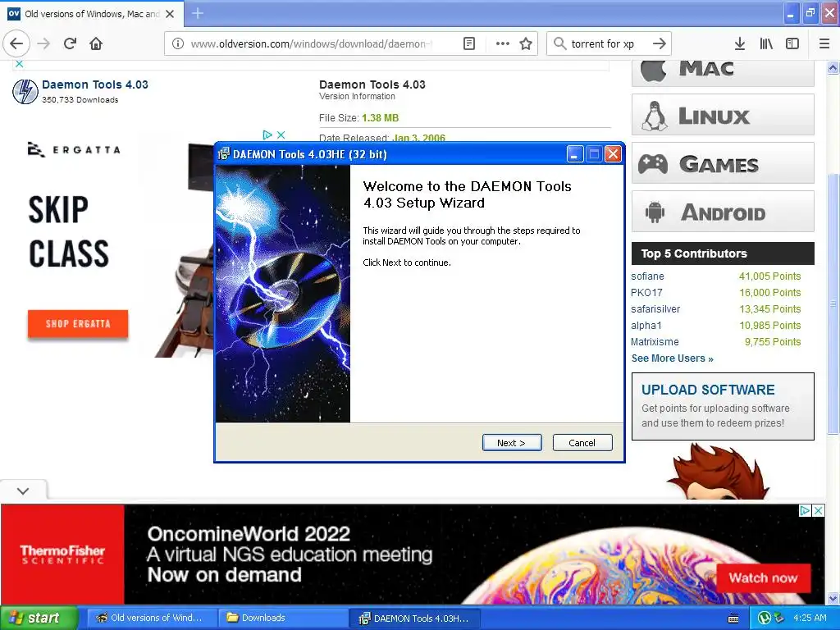Close the DAEMON Tools setup window
This screenshot has height=630, width=840.
pyautogui.click(x=613, y=154)
